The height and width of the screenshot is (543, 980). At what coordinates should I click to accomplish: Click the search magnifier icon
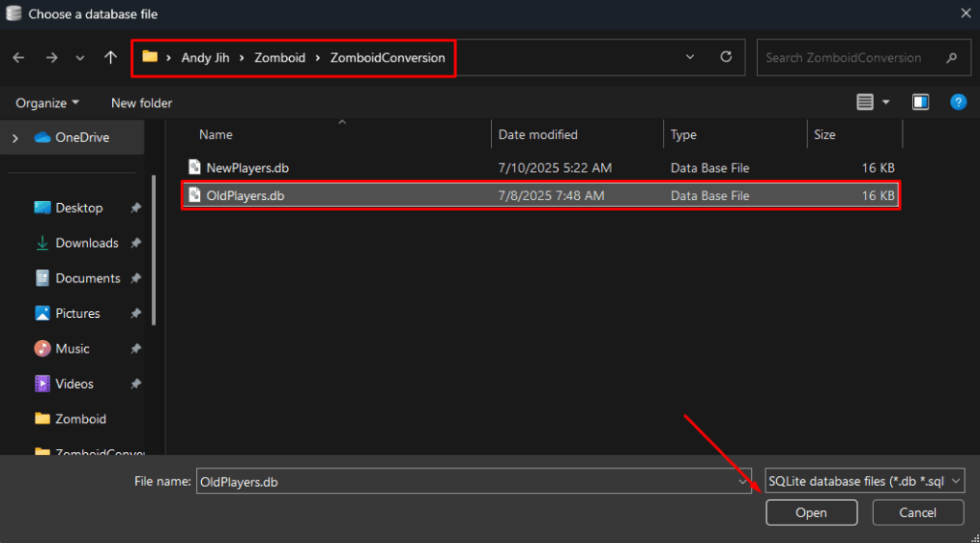(950, 57)
